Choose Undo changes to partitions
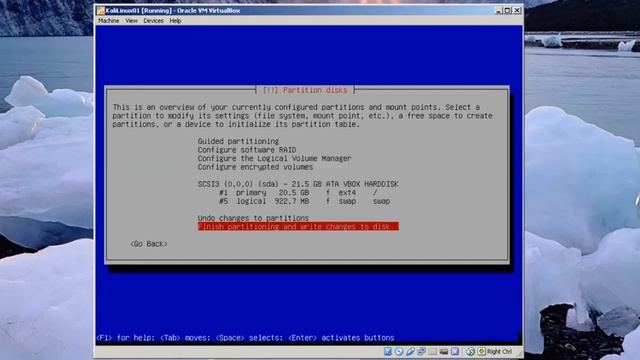 coord(253,218)
